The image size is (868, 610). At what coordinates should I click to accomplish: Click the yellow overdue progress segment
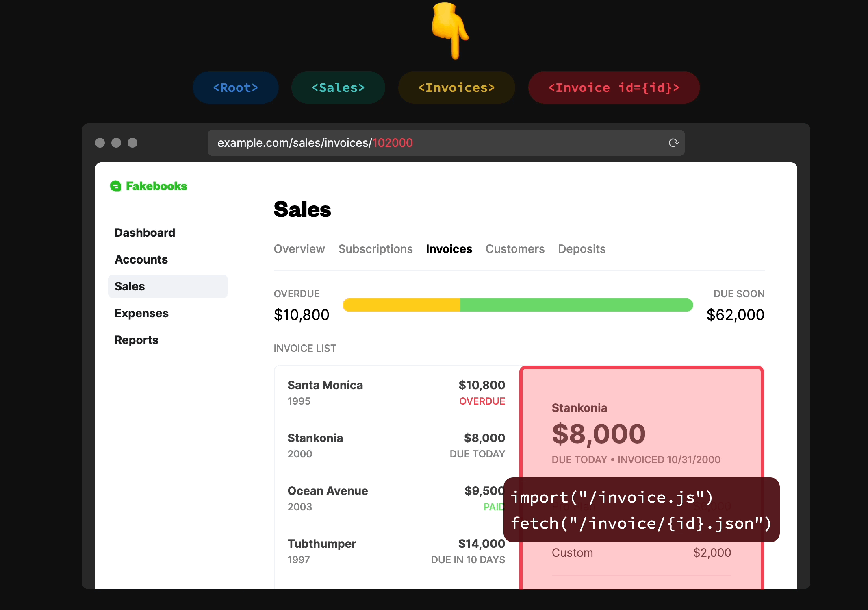[401, 305]
